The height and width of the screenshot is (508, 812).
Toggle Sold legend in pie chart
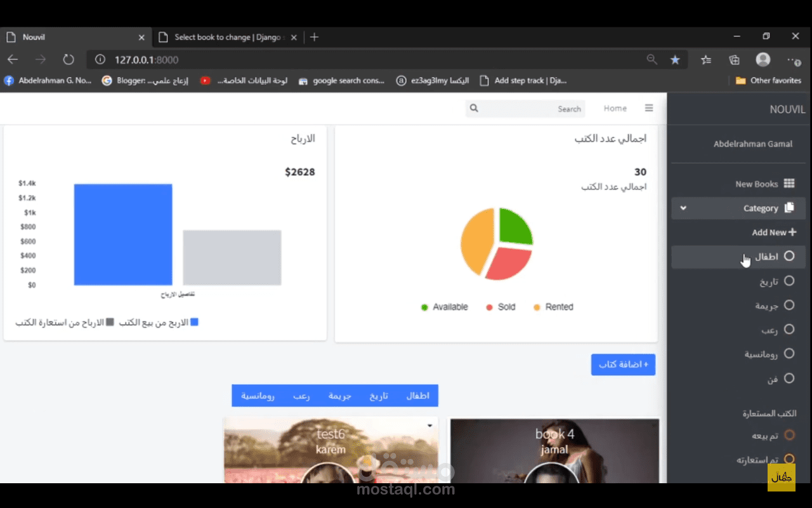tap(501, 307)
